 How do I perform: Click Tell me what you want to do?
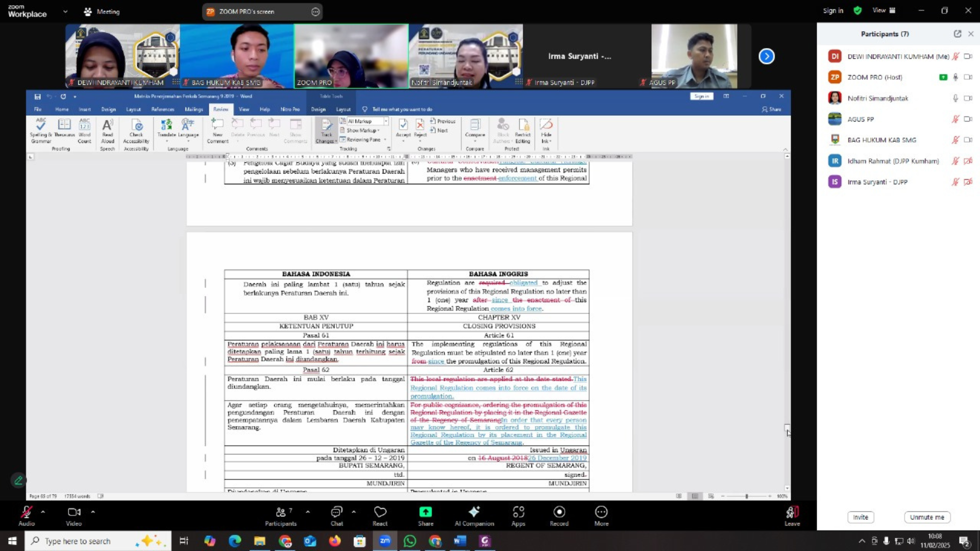(x=398, y=109)
